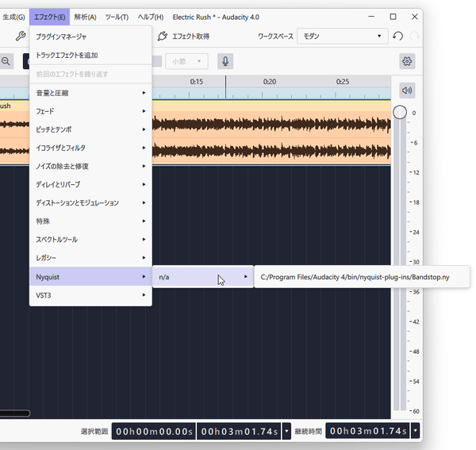476x450 pixels.
Task: Click the selection end time field
Action: click(240, 431)
